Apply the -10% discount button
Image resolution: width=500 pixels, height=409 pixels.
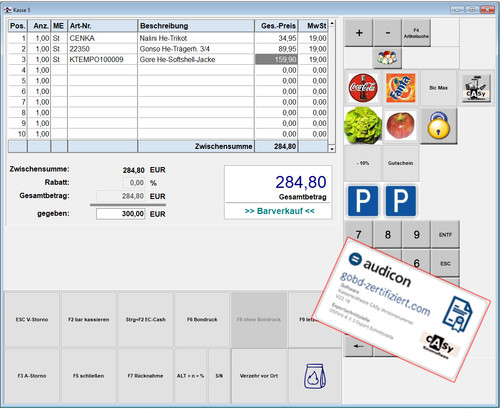(x=363, y=163)
